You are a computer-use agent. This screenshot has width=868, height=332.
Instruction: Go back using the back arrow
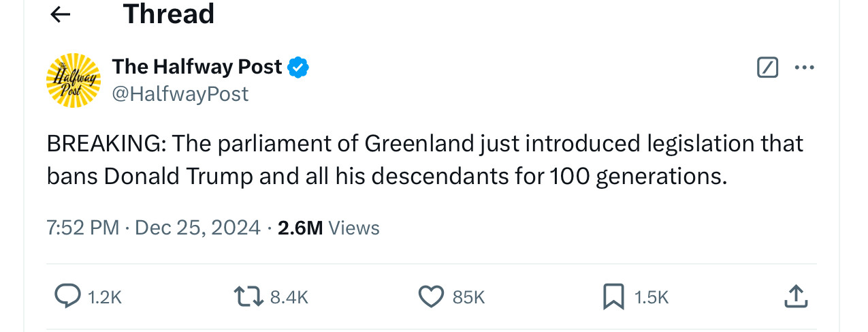coord(61,14)
